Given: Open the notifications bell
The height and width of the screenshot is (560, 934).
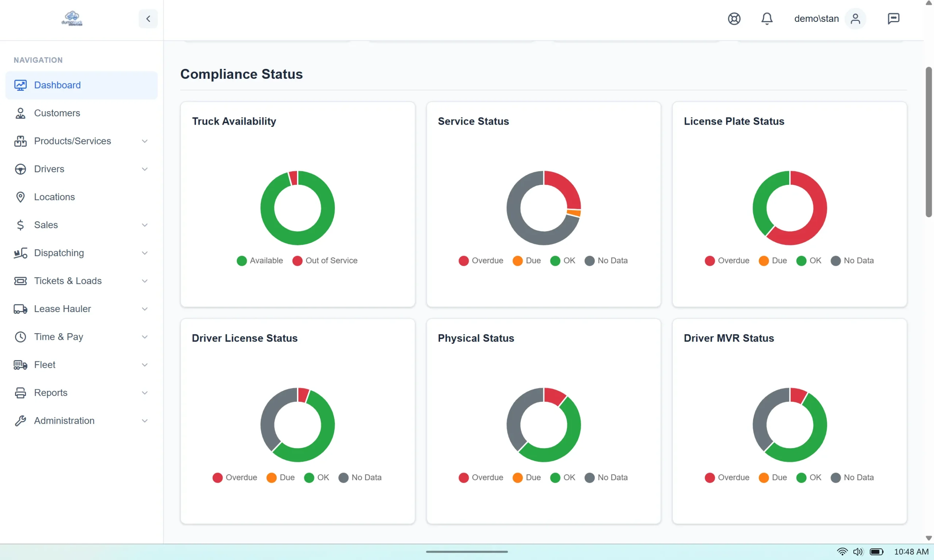Looking at the screenshot, I should point(767,19).
